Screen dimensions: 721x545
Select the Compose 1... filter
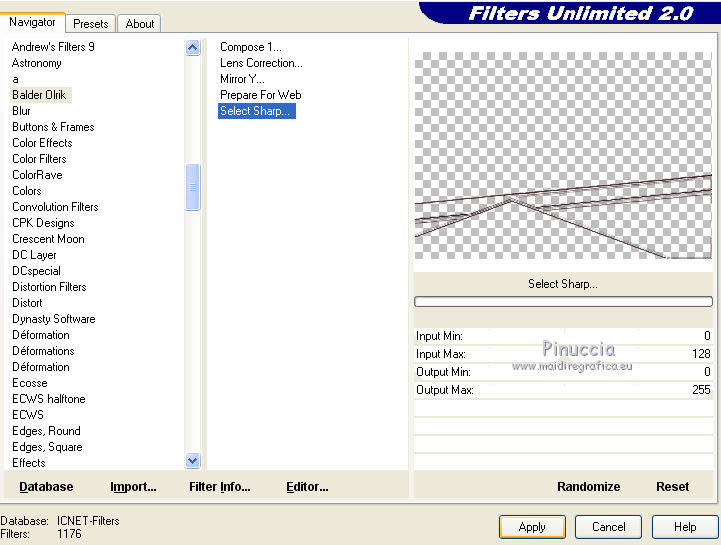coord(251,47)
